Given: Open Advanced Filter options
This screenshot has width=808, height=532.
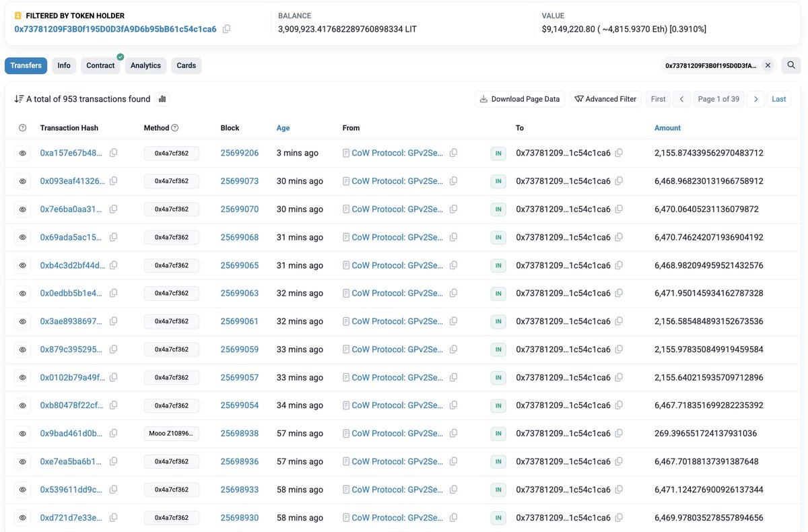Looking at the screenshot, I should pyautogui.click(x=605, y=99).
